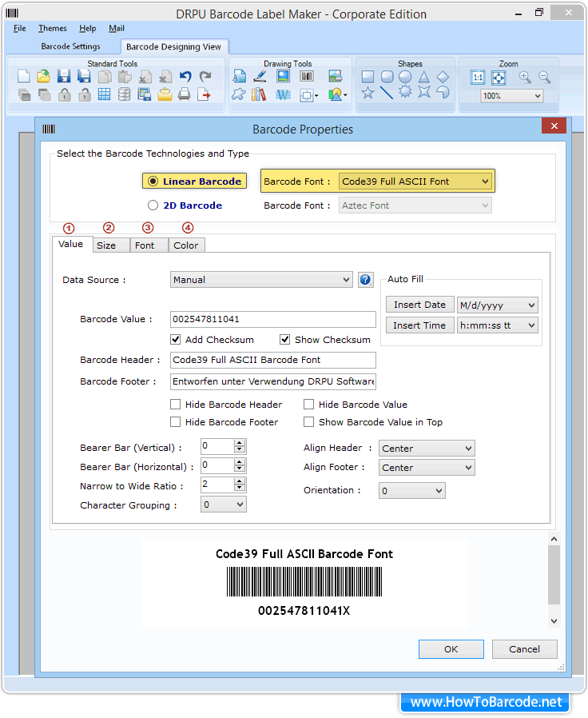
Task: Click the email envelope icon in Standard Tools
Action: (165, 94)
